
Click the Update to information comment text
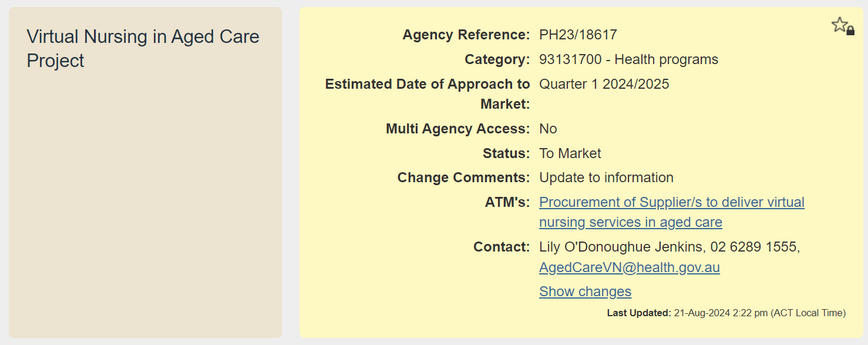[x=606, y=178]
